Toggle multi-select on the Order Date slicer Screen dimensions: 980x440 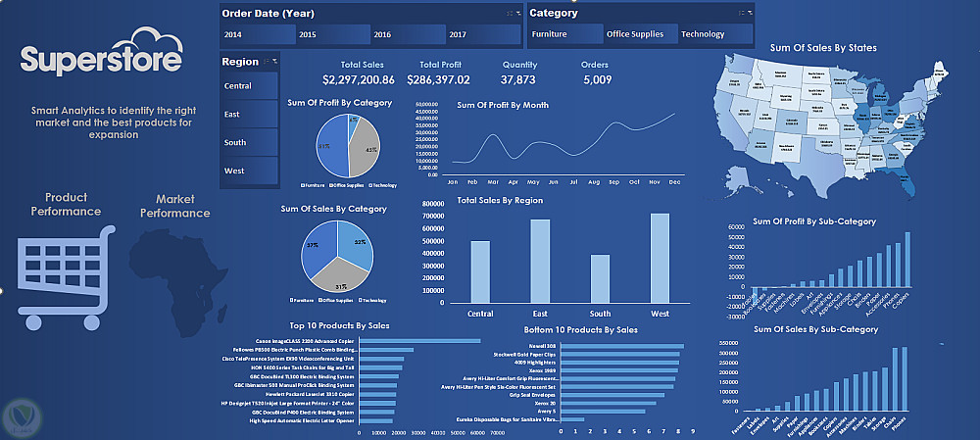point(509,13)
